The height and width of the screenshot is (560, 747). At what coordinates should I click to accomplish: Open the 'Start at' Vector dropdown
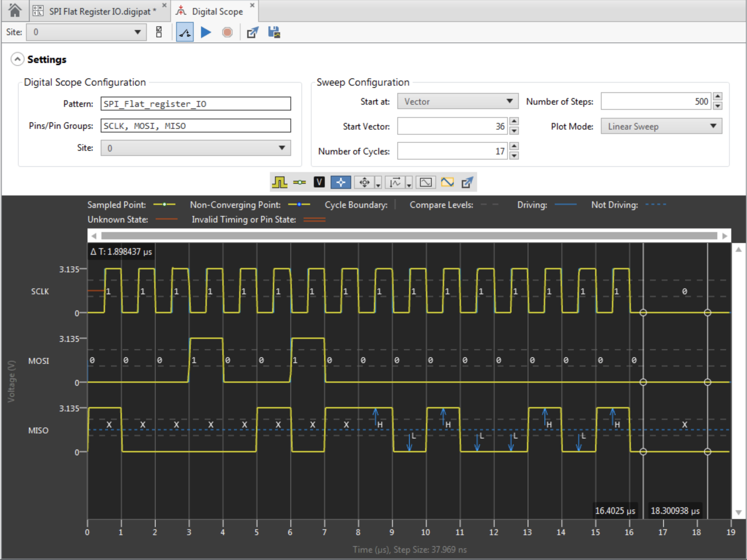pyautogui.click(x=458, y=101)
